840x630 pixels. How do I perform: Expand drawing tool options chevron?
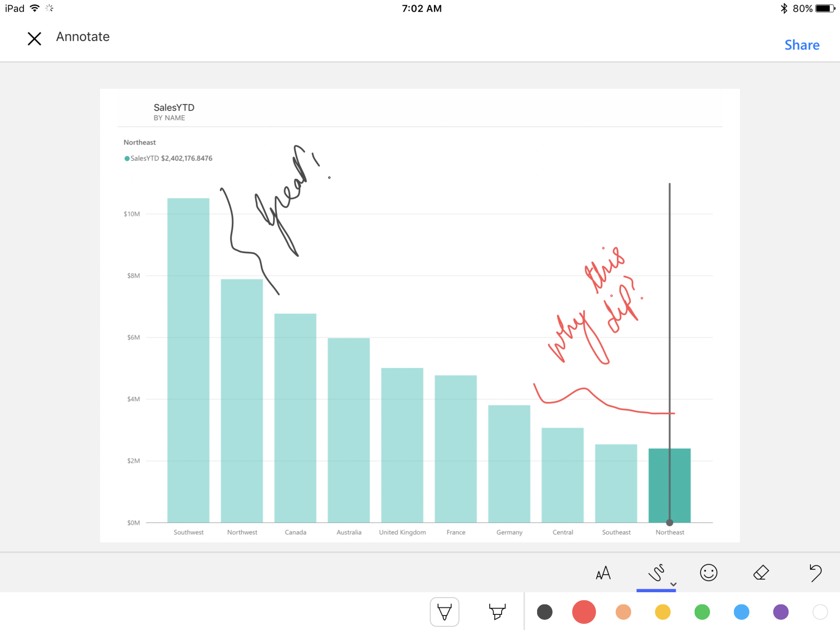pos(673,584)
